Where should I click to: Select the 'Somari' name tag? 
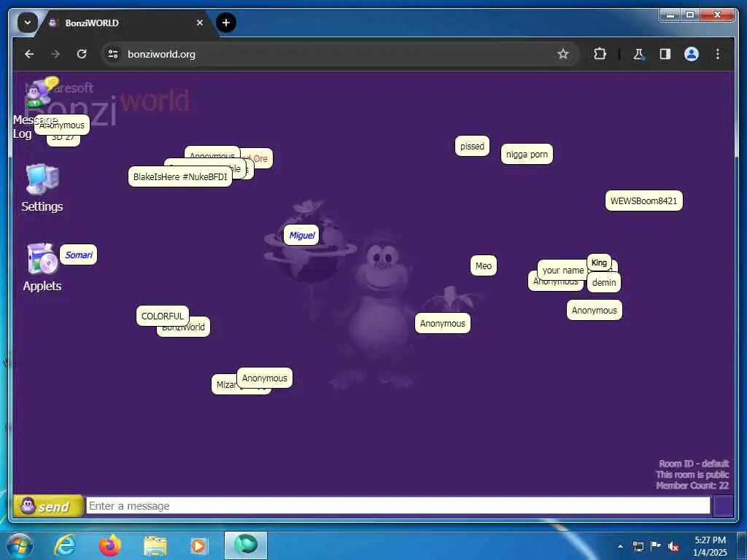pyautogui.click(x=79, y=254)
